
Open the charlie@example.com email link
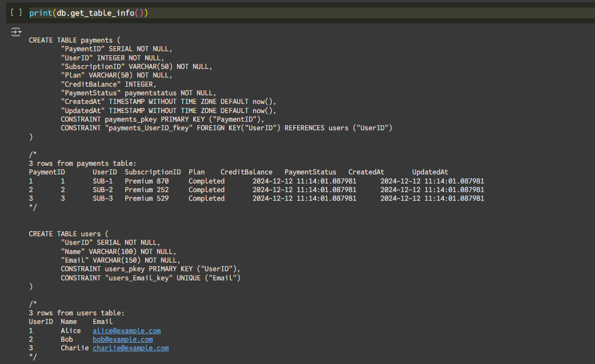(130, 348)
